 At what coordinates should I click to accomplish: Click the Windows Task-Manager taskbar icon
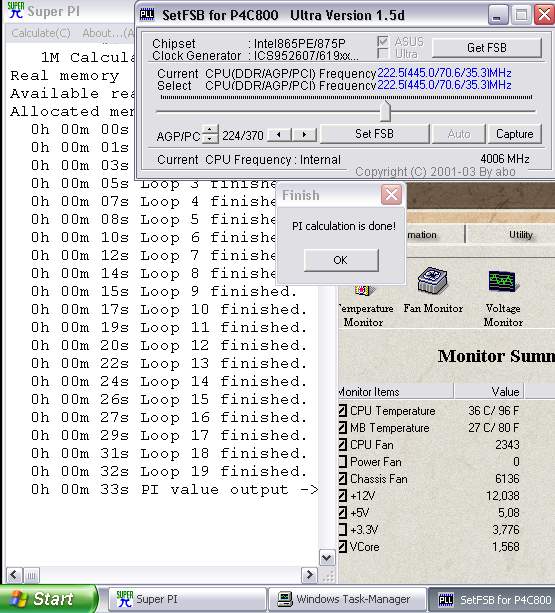tap(285, 599)
